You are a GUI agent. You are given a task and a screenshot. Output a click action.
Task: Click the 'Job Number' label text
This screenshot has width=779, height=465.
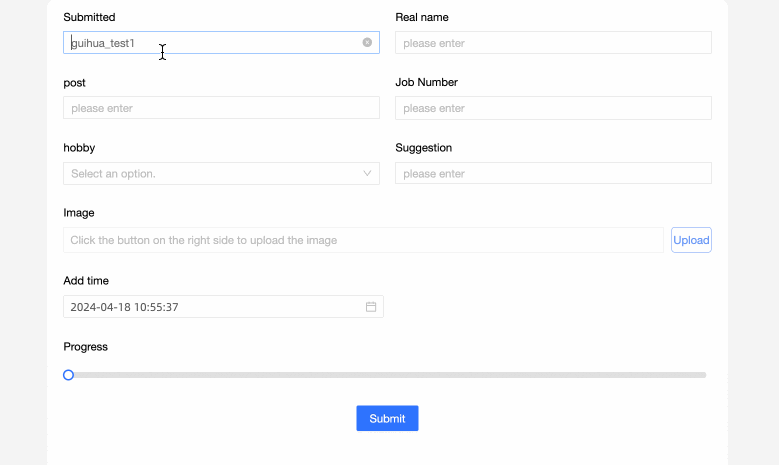tap(426, 82)
